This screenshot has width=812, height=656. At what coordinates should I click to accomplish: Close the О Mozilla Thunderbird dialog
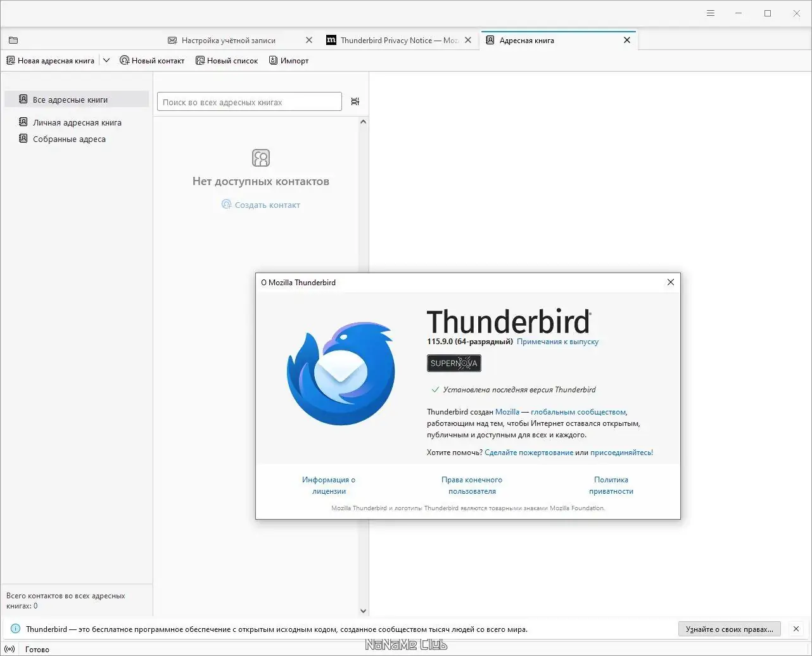pos(671,282)
